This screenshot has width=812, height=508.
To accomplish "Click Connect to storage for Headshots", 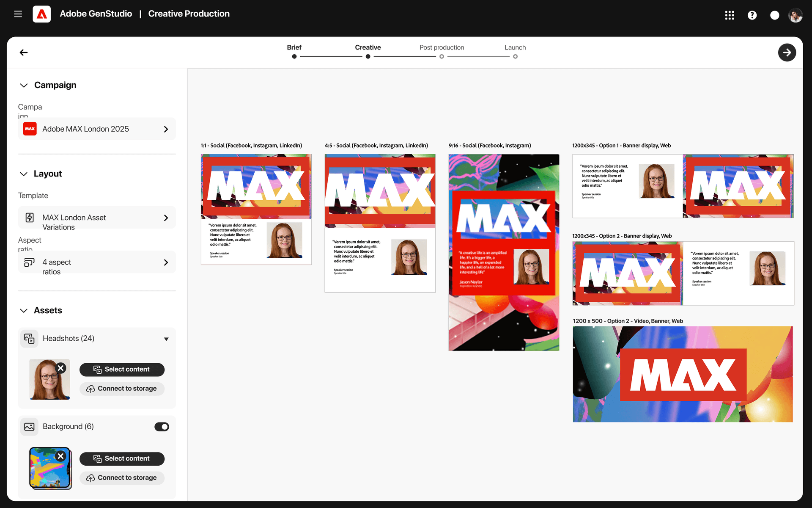I will click(x=122, y=389).
